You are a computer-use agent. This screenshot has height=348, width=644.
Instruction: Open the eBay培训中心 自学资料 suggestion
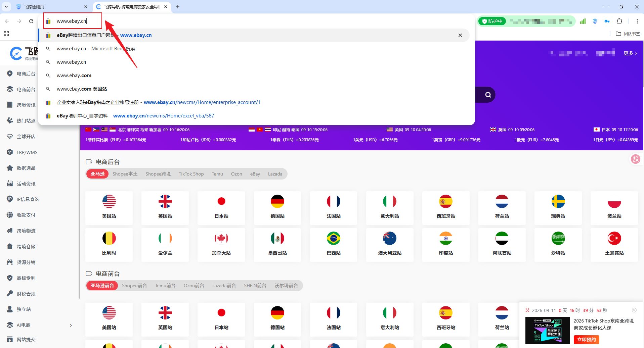pyautogui.click(x=254, y=116)
